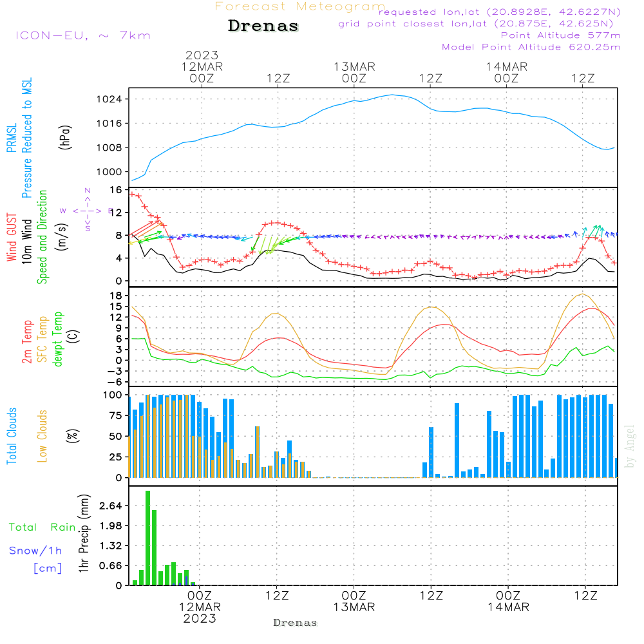Click the 'Forecast Meteogram' heading text
Viewport: 644px width, 644px height.
point(300,6)
